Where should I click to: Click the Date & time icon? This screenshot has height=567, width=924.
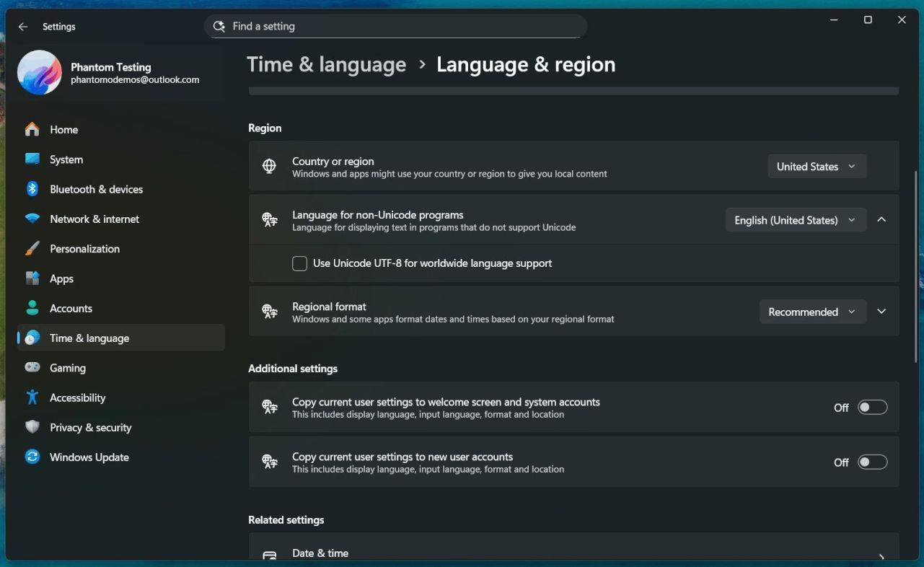[x=270, y=555]
